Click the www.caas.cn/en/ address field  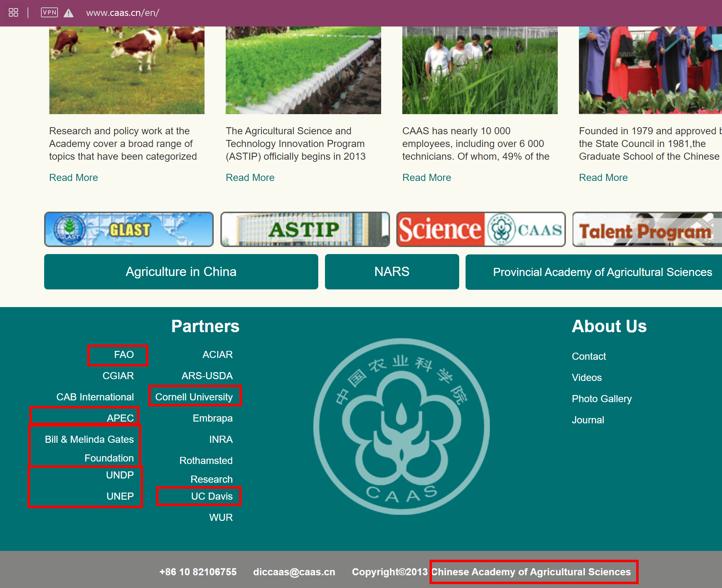pos(123,13)
